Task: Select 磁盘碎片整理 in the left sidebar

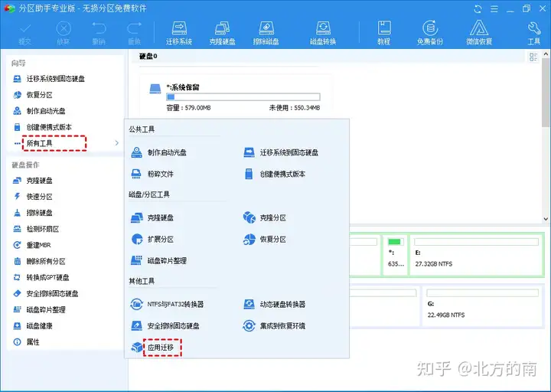Action: (39, 310)
